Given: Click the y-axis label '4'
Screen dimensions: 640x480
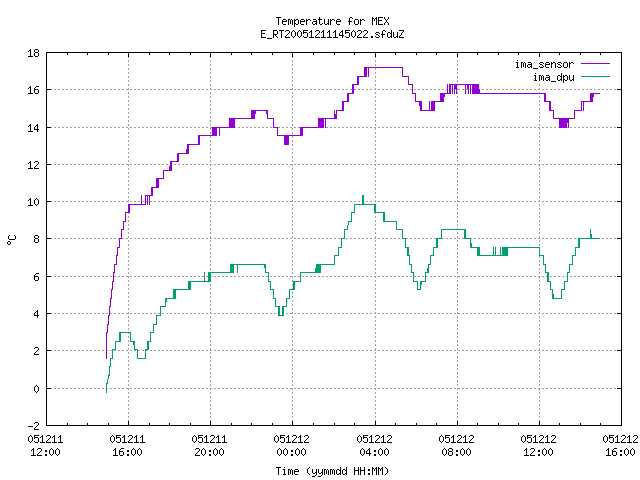Looking at the screenshot, I should 36,314.
